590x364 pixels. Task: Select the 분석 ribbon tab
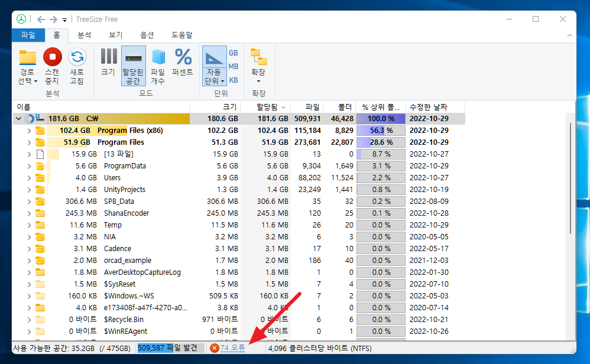[x=85, y=35]
